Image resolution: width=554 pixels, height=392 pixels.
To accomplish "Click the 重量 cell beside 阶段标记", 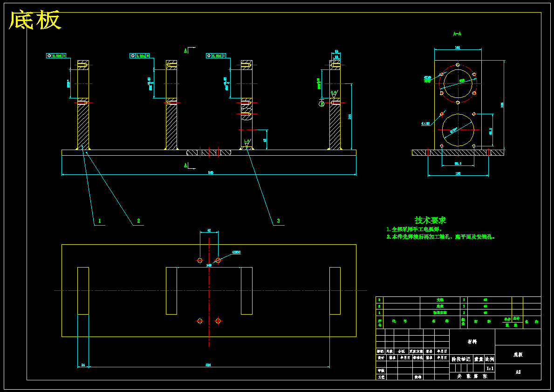I will (x=479, y=359).
